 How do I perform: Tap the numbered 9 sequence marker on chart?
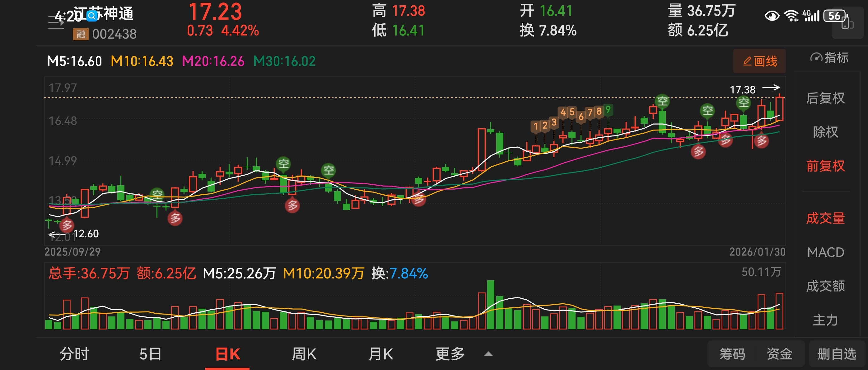pyautogui.click(x=608, y=110)
